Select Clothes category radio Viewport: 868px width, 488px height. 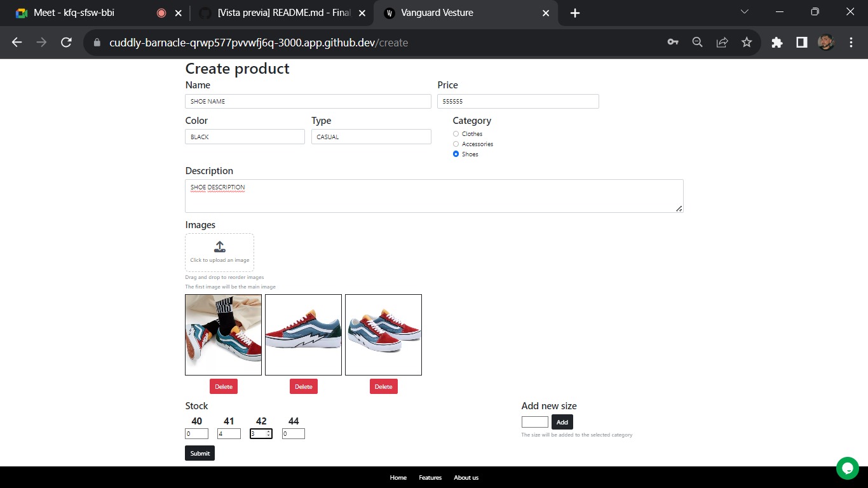point(456,134)
